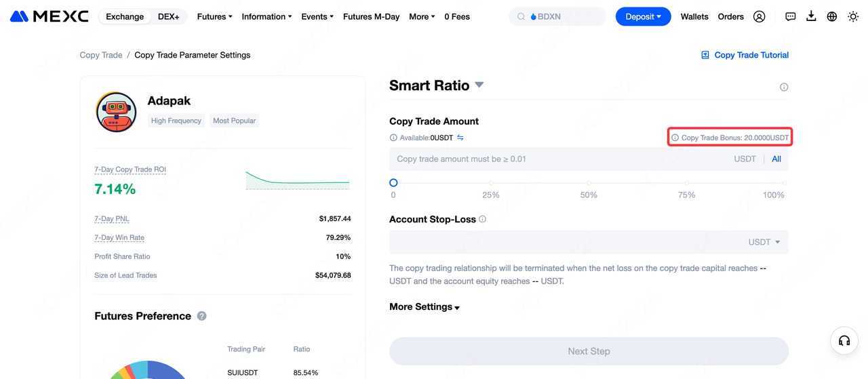Click the transfer arrows next to Available
Image resolution: width=868 pixels, height=379 pixels.
tap(460, 138)
